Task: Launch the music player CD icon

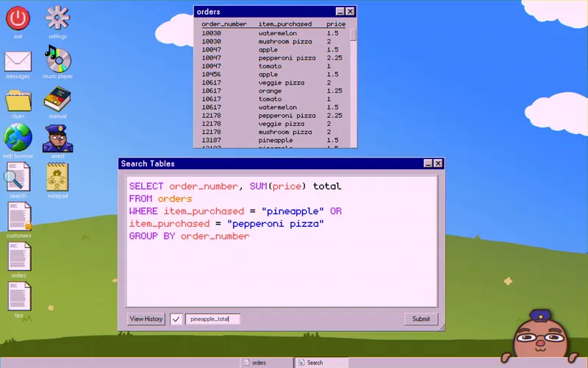Action: 58,59
